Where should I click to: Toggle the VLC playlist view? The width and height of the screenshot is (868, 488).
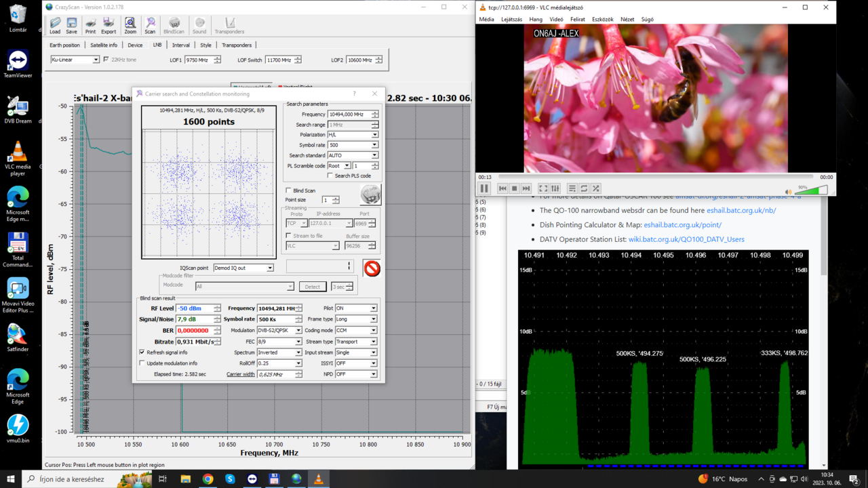[x=572, y=188]
